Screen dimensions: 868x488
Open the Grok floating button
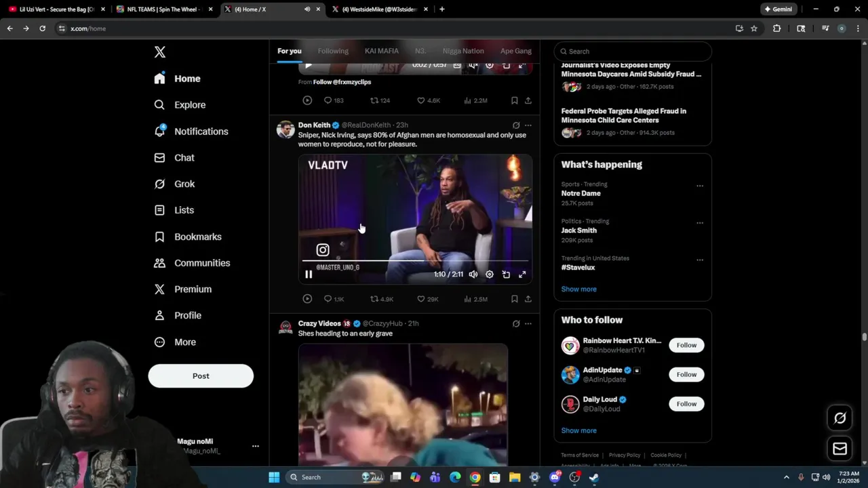[x=840, y=418]
